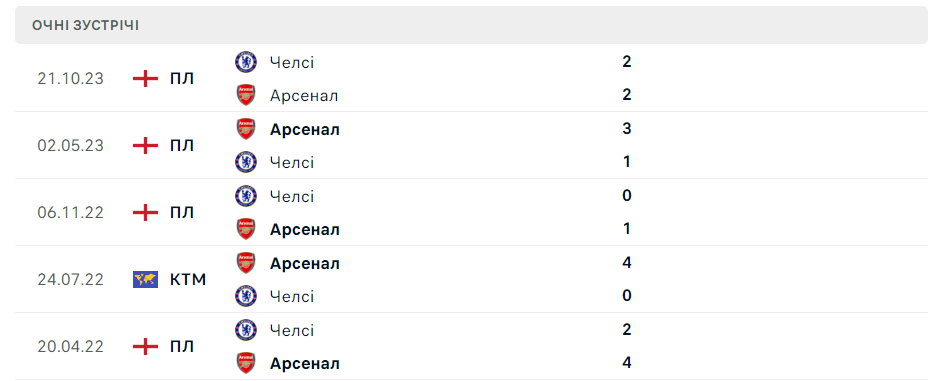Click Arsenal crest in 24.07.22 match
This screenshot has width=940, height=381.
pyautogui.click(x=246, y=263)
